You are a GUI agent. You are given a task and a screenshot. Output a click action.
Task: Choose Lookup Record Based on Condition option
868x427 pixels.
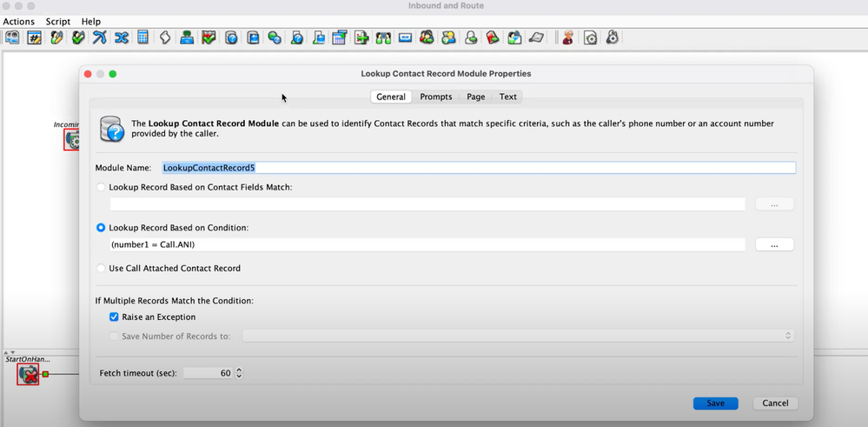[101, 228]
